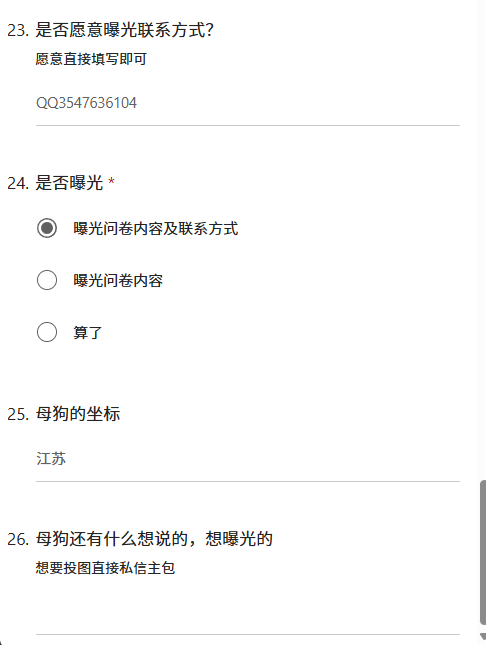Click the hint text 愿意直接填写即可
Viewport: 486px width, 645px height.
(x=91, y=59)
